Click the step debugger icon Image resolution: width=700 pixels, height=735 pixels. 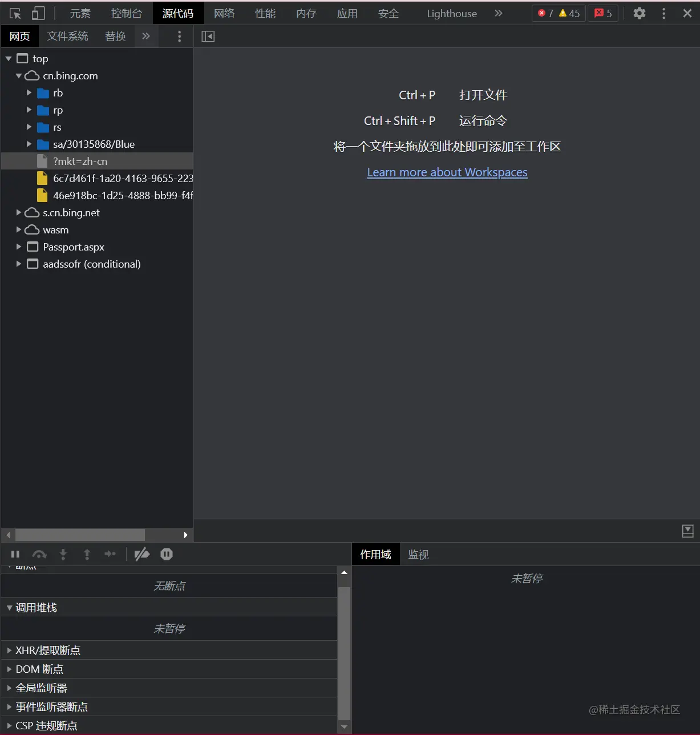[110, 554]
